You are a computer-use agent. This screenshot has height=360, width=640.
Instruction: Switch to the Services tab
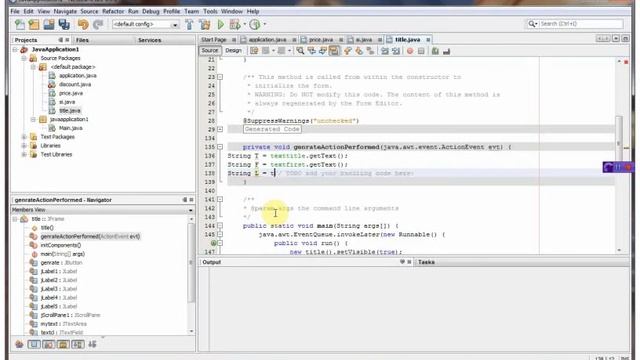pos(149,40)
